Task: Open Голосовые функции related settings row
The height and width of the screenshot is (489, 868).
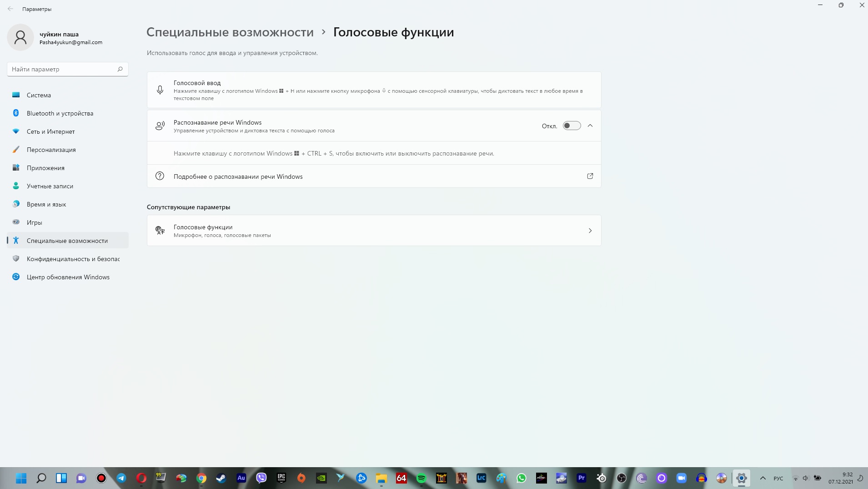Action: 374,231
